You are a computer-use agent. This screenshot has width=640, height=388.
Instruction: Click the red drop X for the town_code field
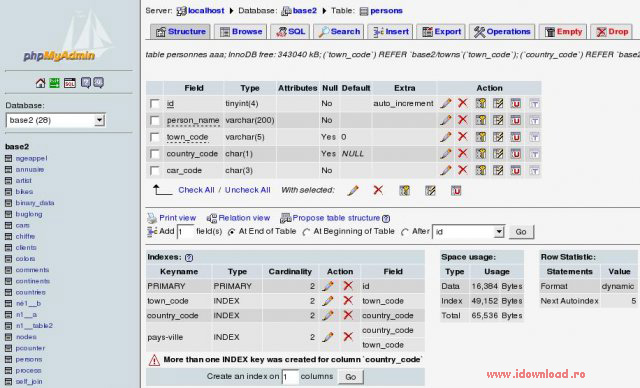coord(462,137)
